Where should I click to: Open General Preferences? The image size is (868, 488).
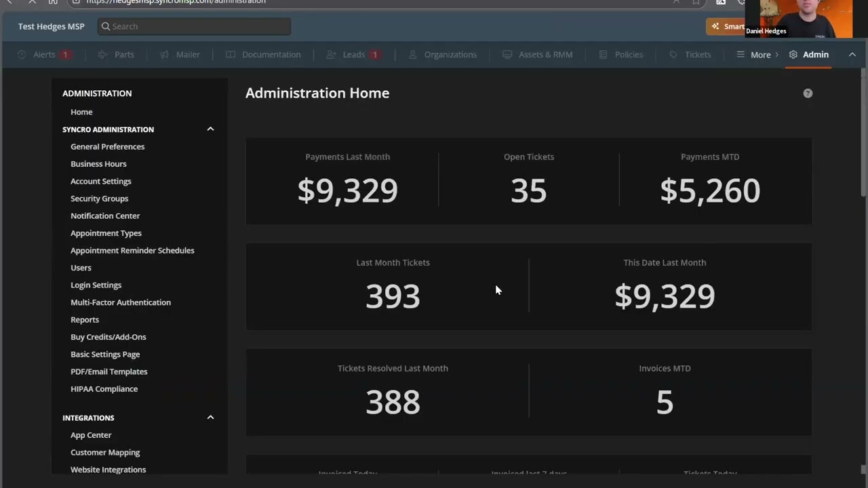point(107,146)
